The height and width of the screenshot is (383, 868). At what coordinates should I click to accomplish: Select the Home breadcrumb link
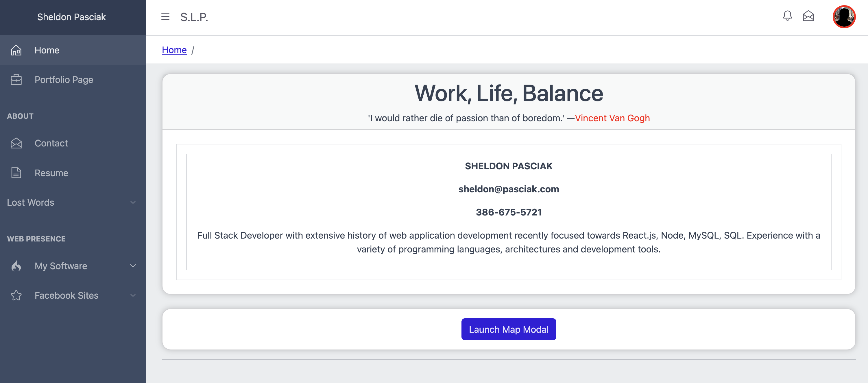pyautogui.click(x=174, y=50)
